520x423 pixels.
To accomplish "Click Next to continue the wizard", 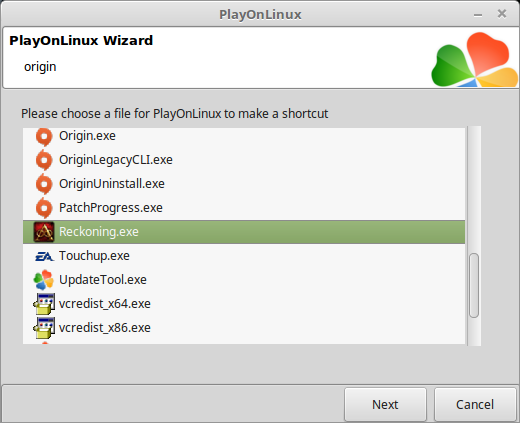I will (385, 405).
